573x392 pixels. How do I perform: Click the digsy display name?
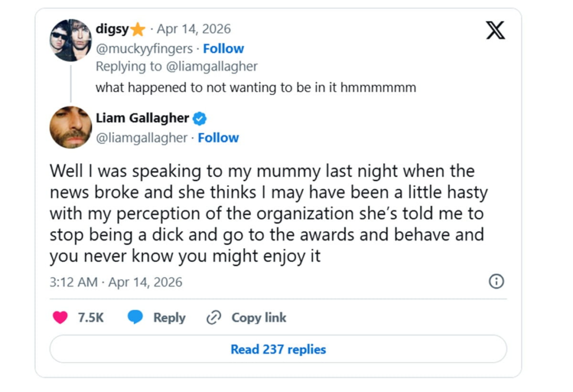112,29
